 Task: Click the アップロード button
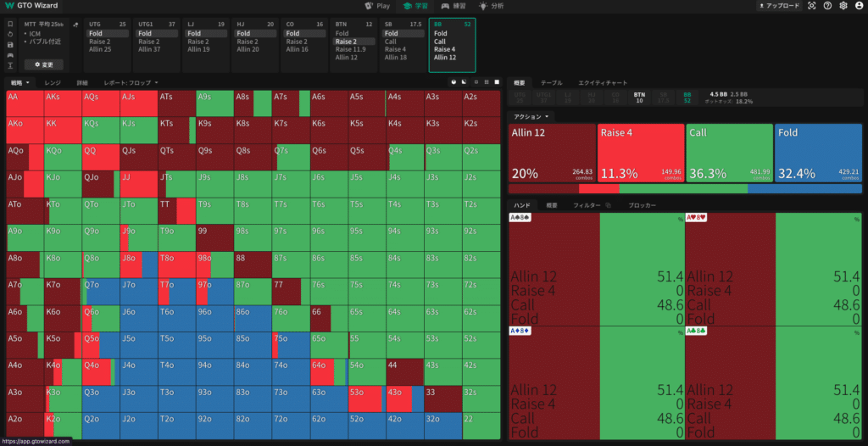pyautogui.click(x=779, y=6)
